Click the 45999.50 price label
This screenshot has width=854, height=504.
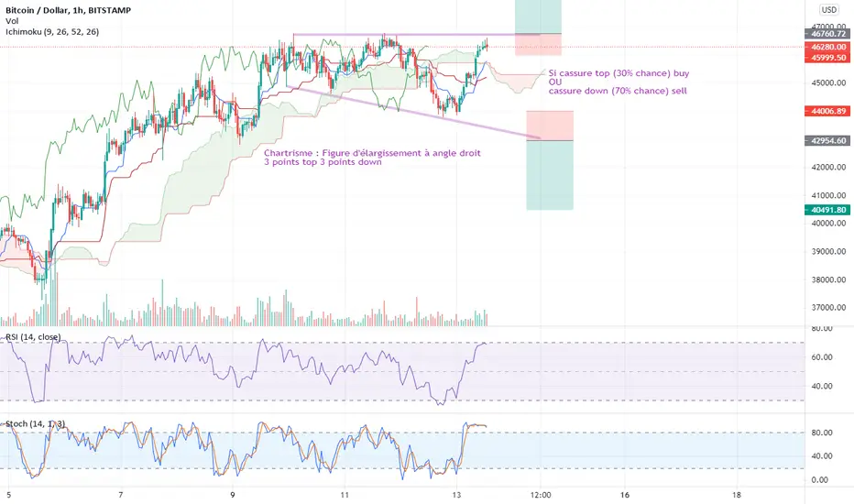tap(828, 57)
